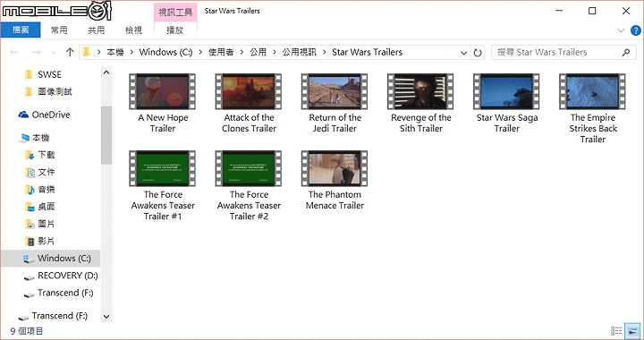Select The Force Awakens Teaser Trailer #1
This screenshot has width=644, height=340.
(163, 185)
